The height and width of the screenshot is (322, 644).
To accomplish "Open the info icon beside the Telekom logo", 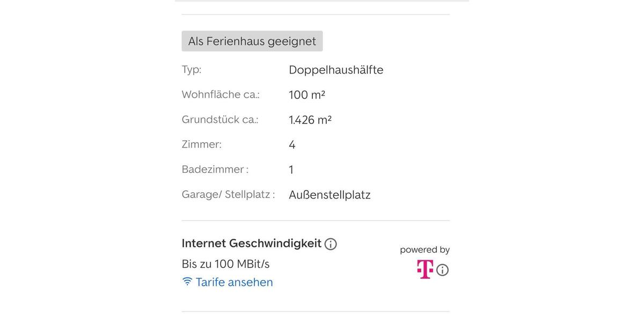I will (442, 270).
